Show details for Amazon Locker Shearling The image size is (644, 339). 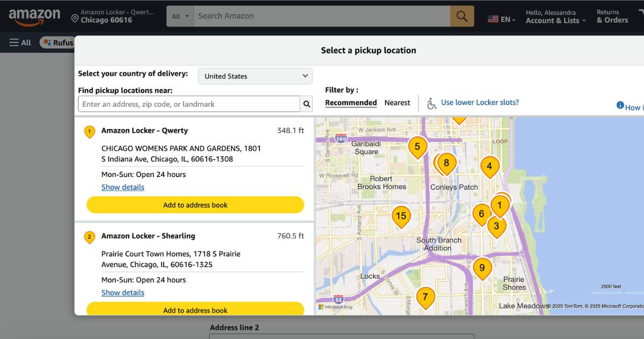[x=123, y=292]
